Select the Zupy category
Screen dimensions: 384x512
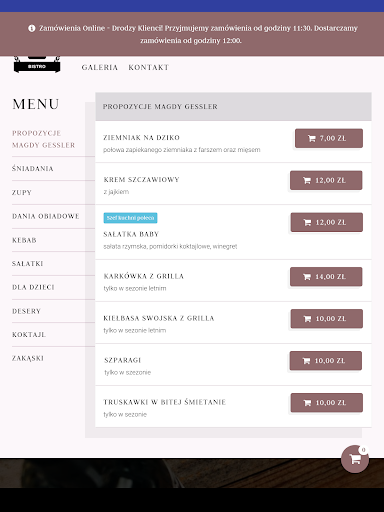(22, 193)
